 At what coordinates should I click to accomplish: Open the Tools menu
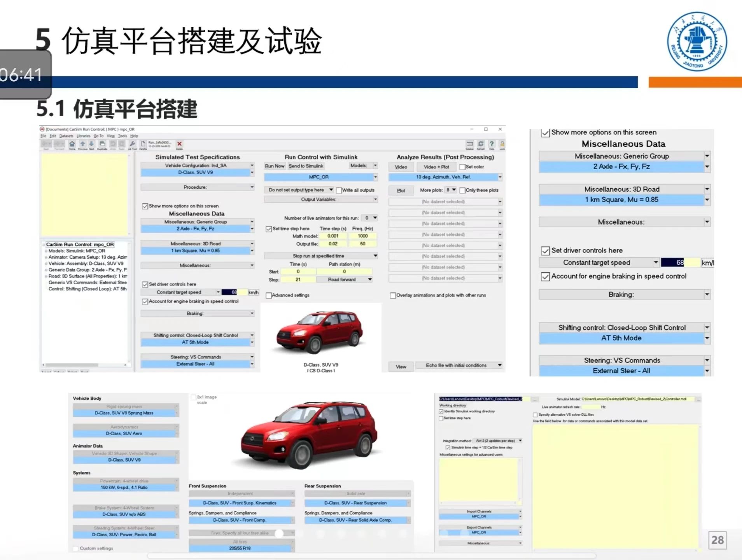click(x=122, y=136)
